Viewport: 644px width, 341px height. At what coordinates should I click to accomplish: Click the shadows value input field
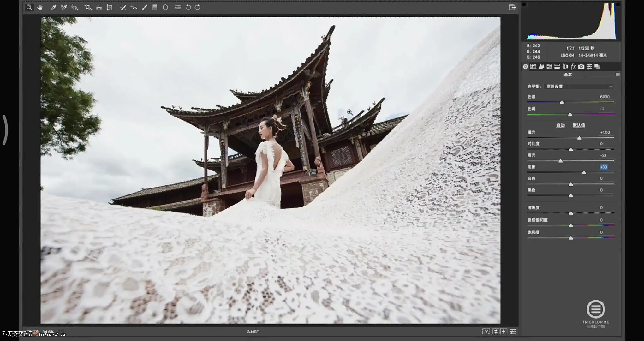[x=604, y=167]
